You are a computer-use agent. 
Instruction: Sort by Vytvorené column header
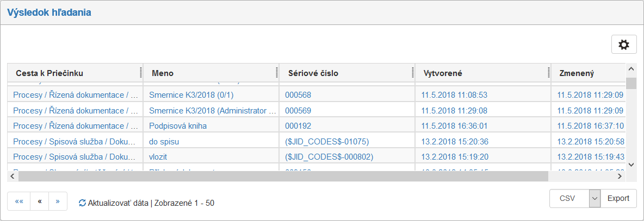[x=443, y=73]
